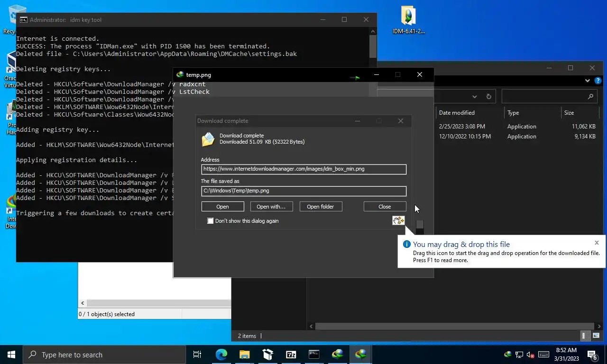
Task: Click the Windows taskbar search box
Action: pos(104,355)
